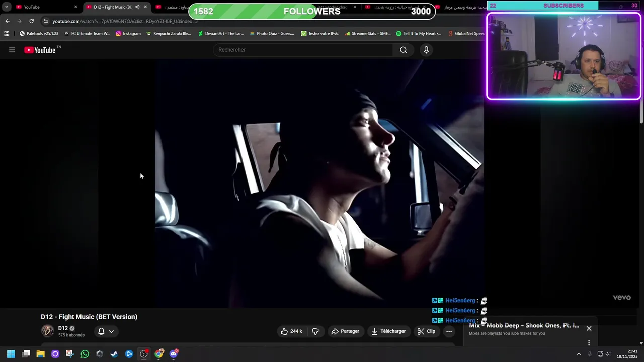The height and width of the screenshot is (362, 644).
Task: Click the youtube.com address bar URL
Action: tap(125, 21)
